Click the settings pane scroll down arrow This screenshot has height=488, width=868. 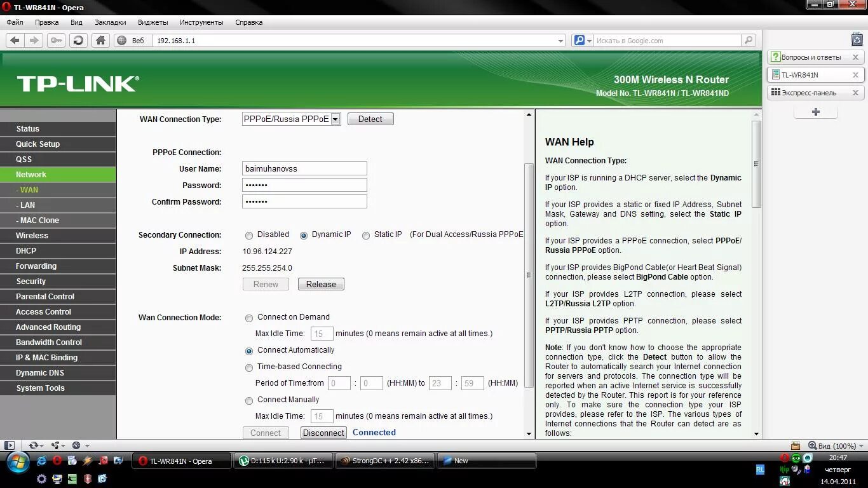pyautogui.click(x=529, y=434)
